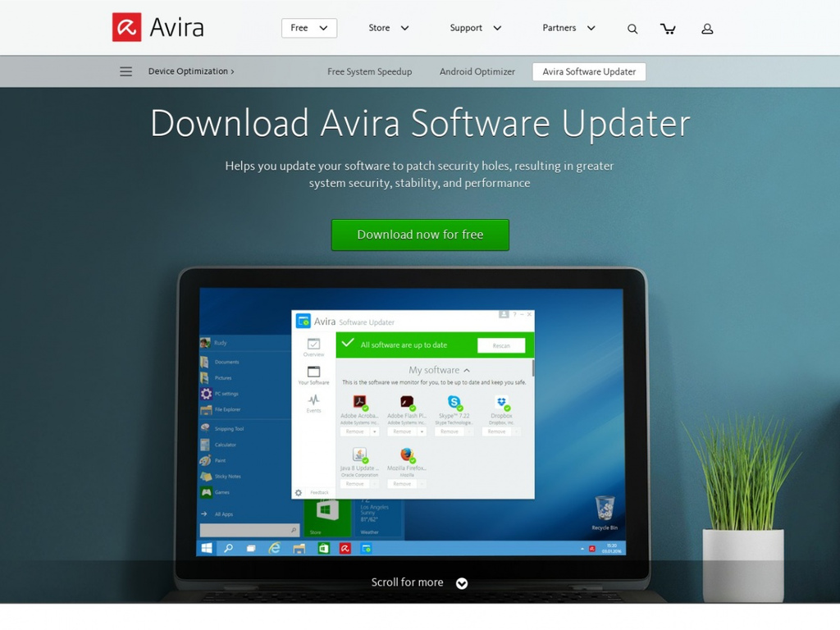Open the Partners dropdown

pyautogui.click(x=568, y=28)
